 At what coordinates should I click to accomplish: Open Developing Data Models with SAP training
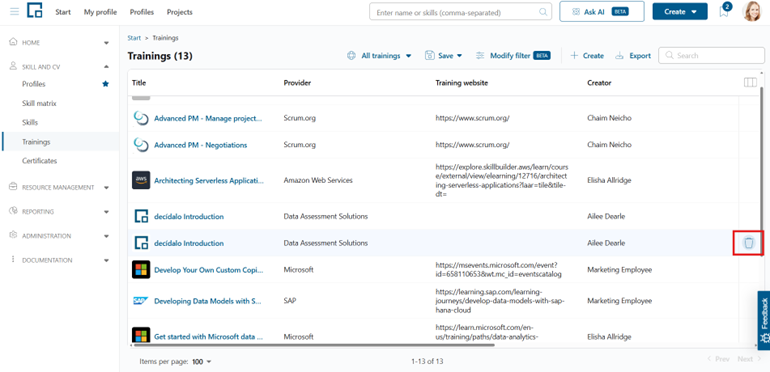[208, 301]
